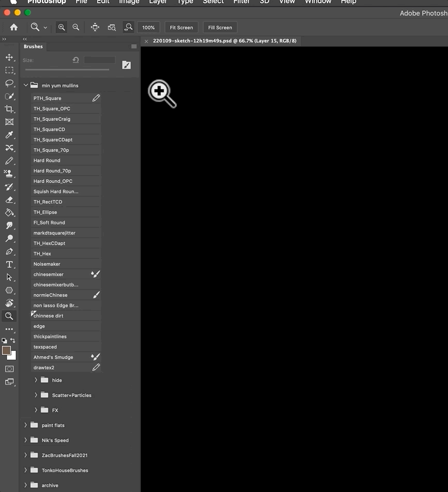This screenshot has height=492, width=448.
Task: Select the Rectangular Marquee tool
Action: pyautogui.click(x=9, y=70)
